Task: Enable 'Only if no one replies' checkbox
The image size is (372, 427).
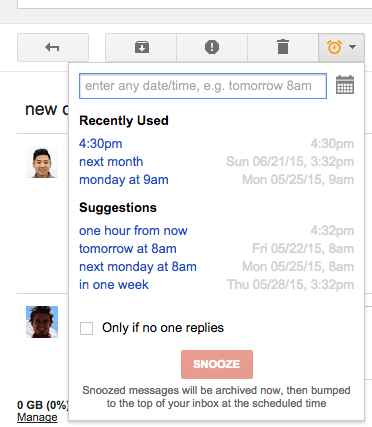Action: tap(86, 328)
